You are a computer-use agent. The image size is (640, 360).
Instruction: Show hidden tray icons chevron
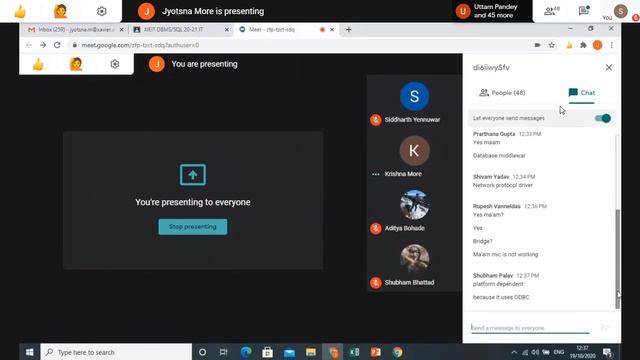coord(514,352)
